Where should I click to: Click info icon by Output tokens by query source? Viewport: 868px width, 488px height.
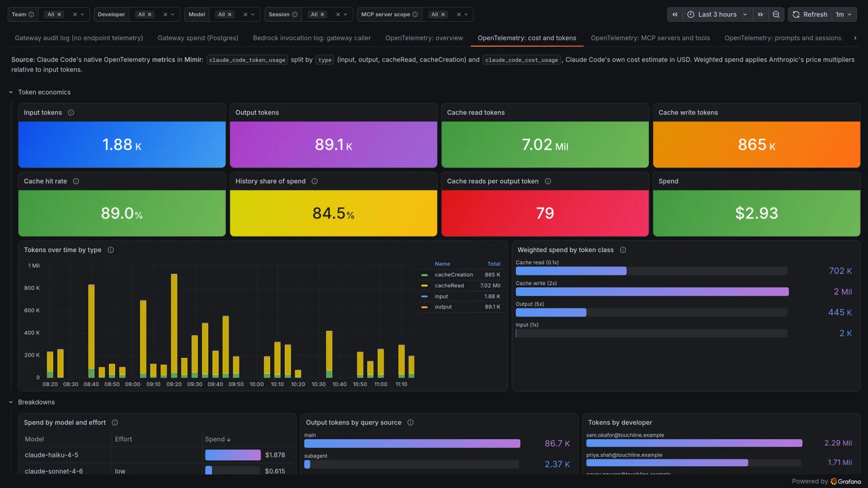click(x=411, y=423)
